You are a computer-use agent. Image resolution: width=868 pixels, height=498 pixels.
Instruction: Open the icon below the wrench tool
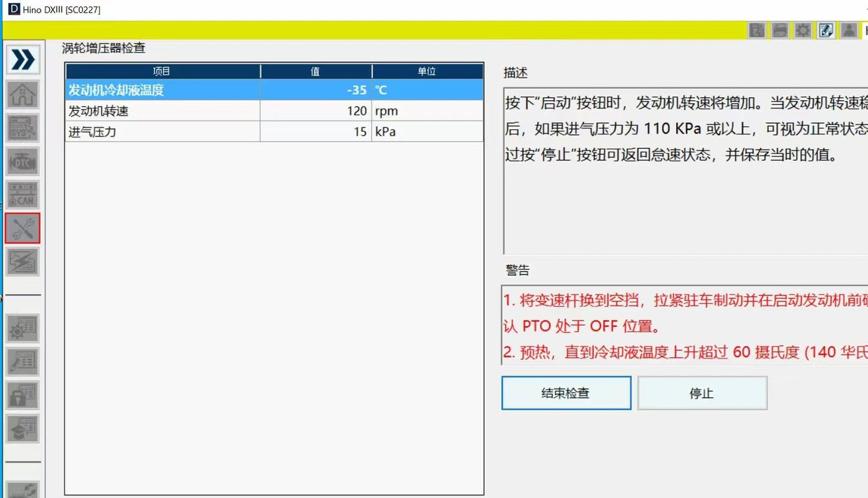(x=23, y=262)
